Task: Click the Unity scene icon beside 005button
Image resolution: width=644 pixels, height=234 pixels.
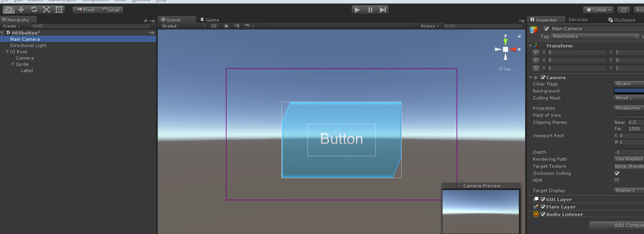Action: pyautogui.click(x=8, y=33)
